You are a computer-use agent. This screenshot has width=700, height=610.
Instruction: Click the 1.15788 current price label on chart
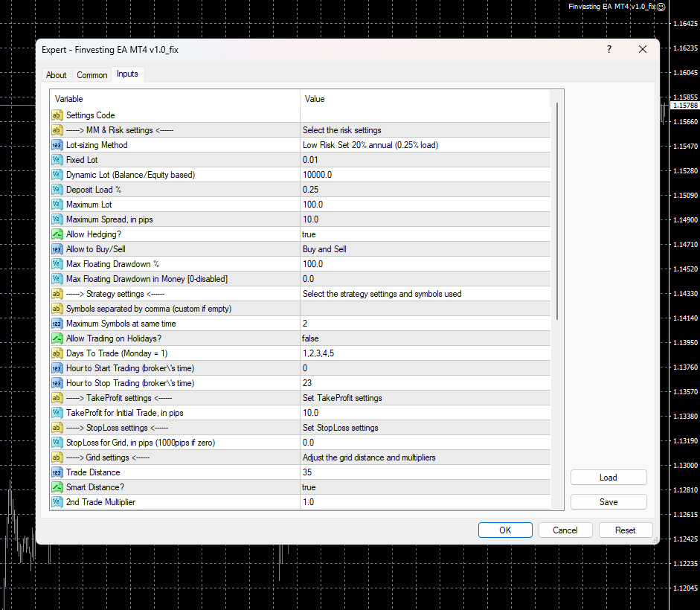point(685,106)
